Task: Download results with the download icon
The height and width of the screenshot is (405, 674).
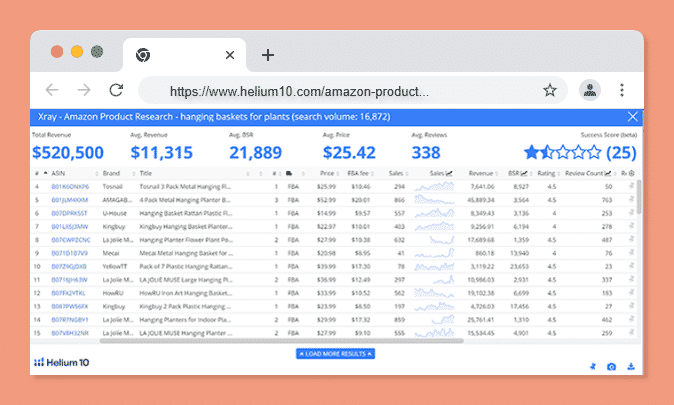Action: [631, 366]
